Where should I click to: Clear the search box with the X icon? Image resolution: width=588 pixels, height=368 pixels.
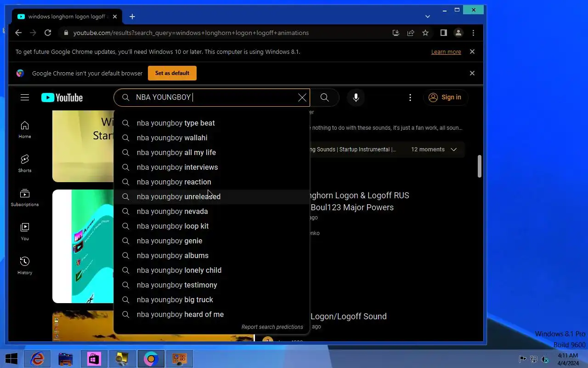tap(302, 98)
